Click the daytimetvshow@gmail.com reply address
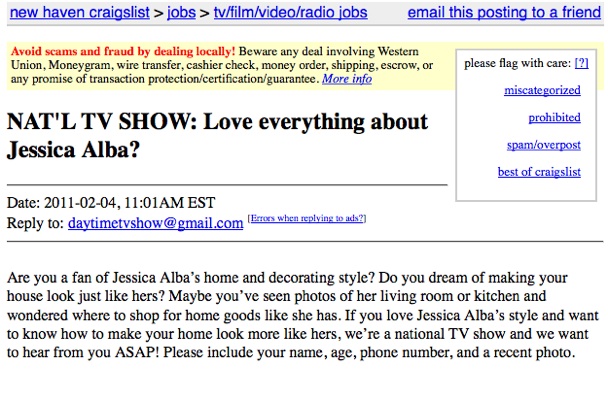The image size is (608, 400). click(155, 223)
